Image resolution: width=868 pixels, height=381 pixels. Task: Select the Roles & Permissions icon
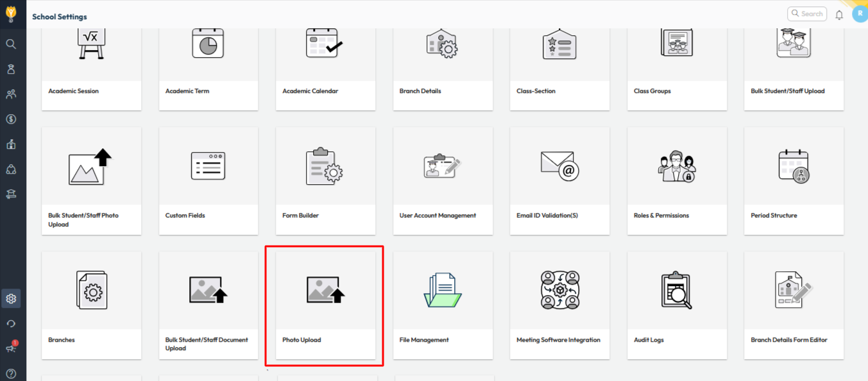pos(676,166)
